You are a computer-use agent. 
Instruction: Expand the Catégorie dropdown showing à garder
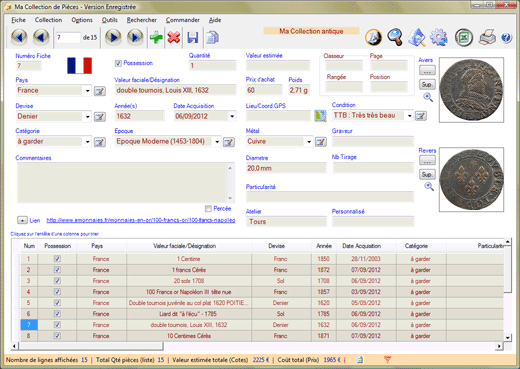(x=87, y=142)
